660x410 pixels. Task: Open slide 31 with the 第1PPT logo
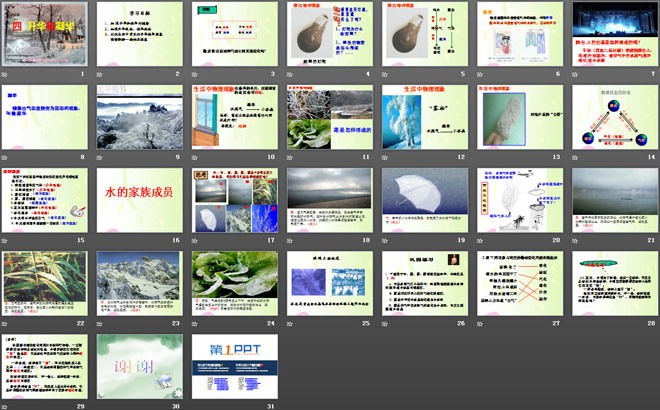tap(232, 366)
